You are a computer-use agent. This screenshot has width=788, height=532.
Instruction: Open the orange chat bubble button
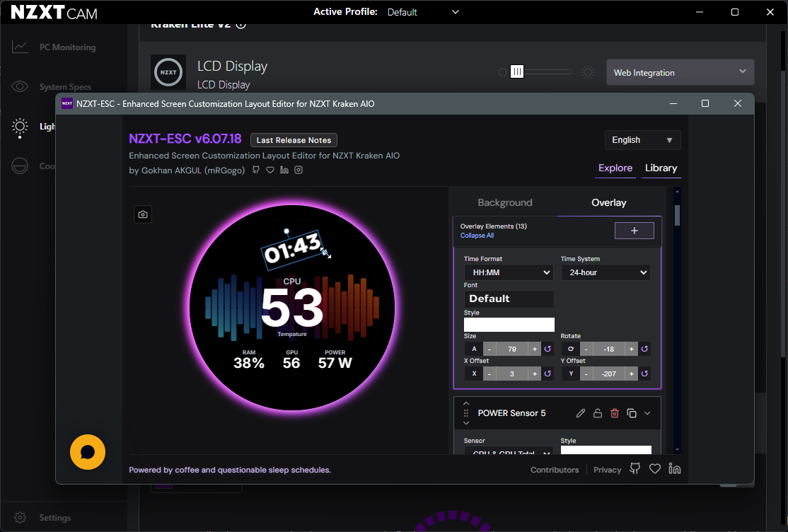click(x=88, y=452)
